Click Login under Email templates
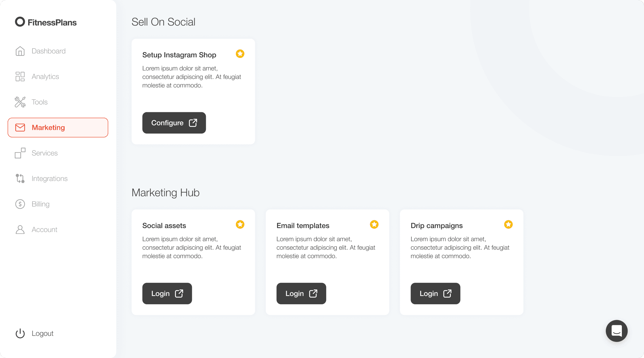644x358 pixels. pos(301,294)
